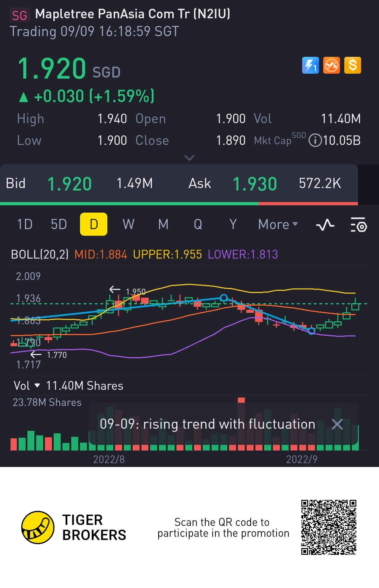
Task: Expand quote details chevron below Close
Action: click(x=189, y=158)
